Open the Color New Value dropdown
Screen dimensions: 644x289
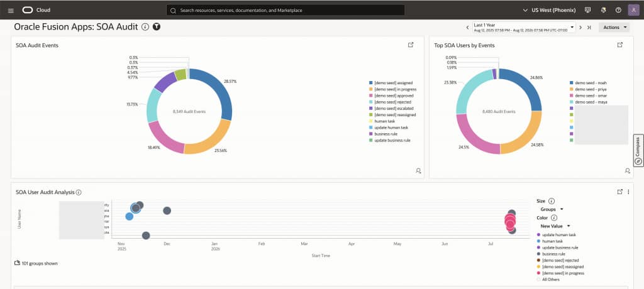(555, 226)
